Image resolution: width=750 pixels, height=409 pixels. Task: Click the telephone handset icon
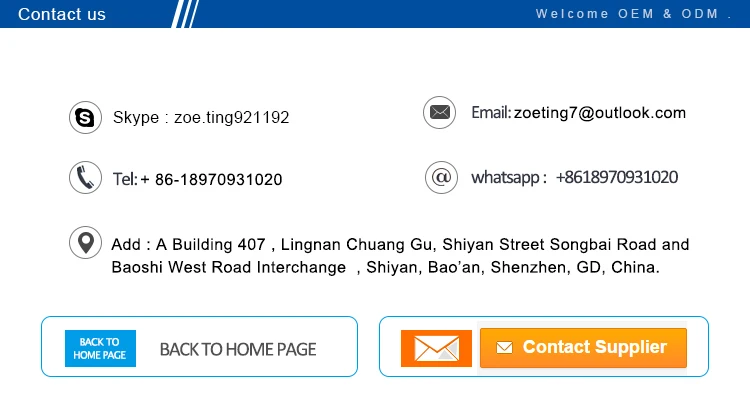click(85, 178)
